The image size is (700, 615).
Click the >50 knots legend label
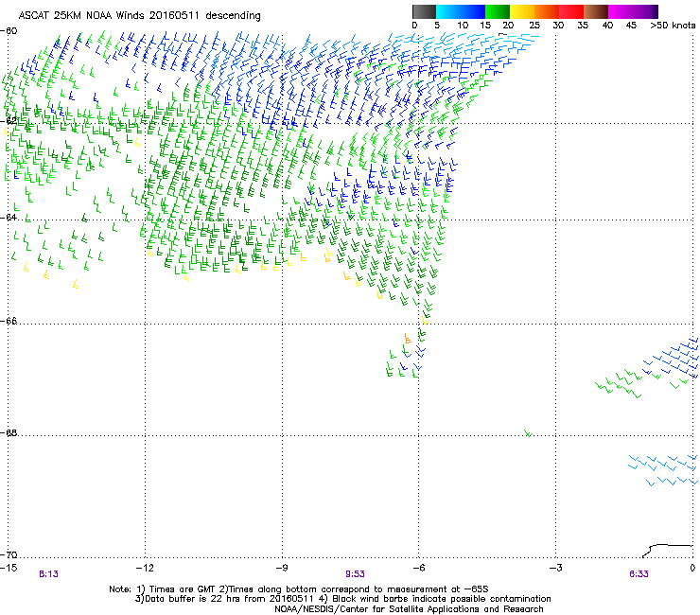[673, 26]
